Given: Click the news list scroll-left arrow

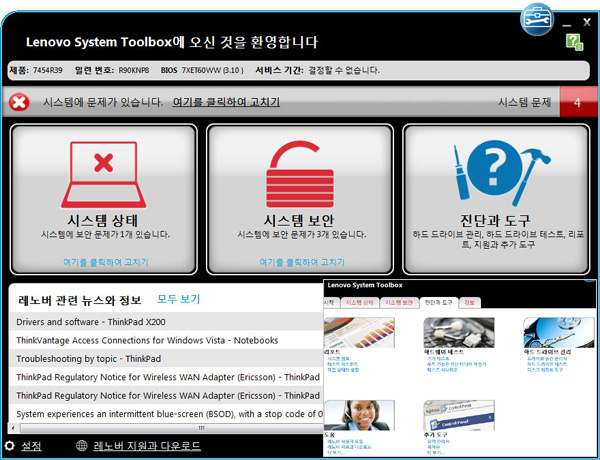Looking at the screenshot, I should point(13,428).
